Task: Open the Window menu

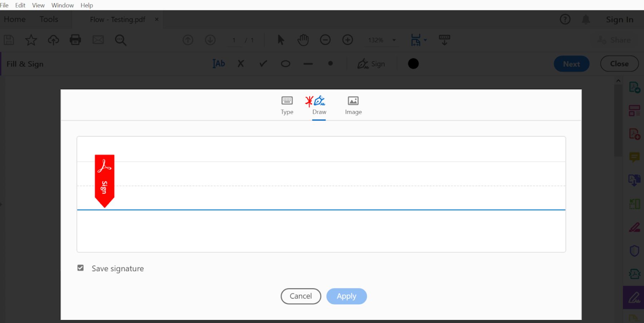Action: point(63,5)
